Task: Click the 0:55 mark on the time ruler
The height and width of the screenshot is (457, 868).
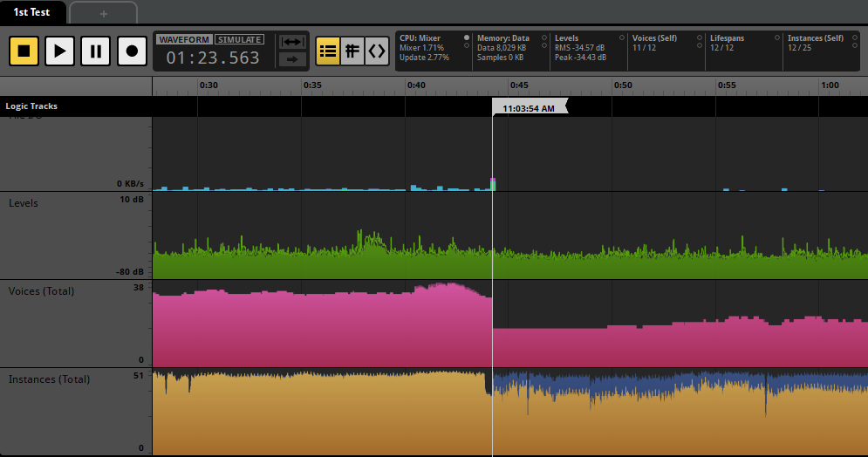Action: click(x=727, y=85)
